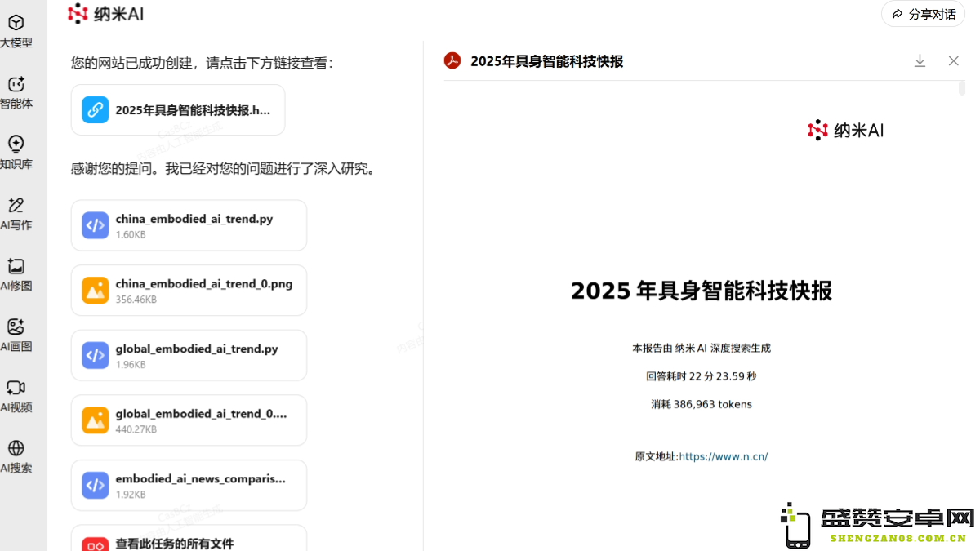Screen dimensions: 980x551
Task: Click the 分享对话 share button
Action: (x=923, y=14)
